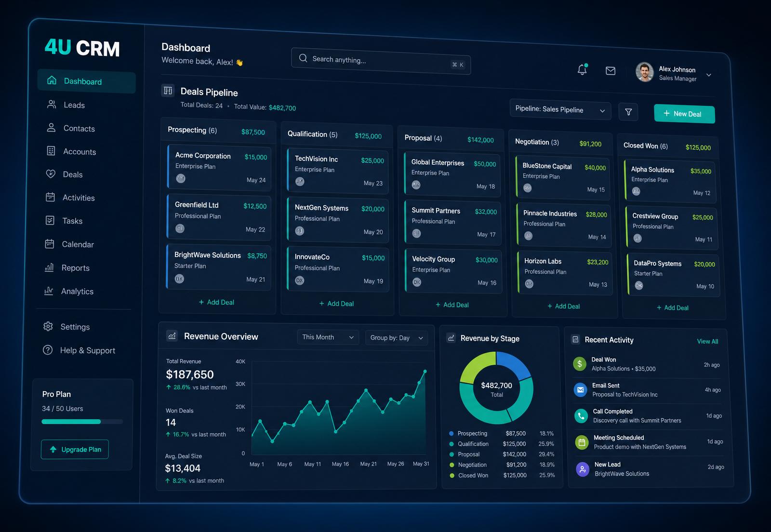Click the owner avatar on BlueStone Capital card
This screenshot has height=532, width=771.
click(528, 188)
